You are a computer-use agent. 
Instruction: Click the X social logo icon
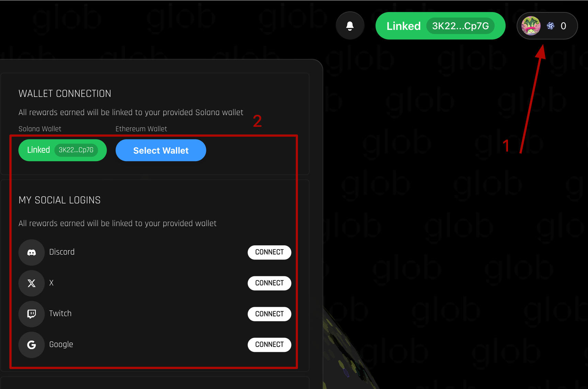[32, 283]
